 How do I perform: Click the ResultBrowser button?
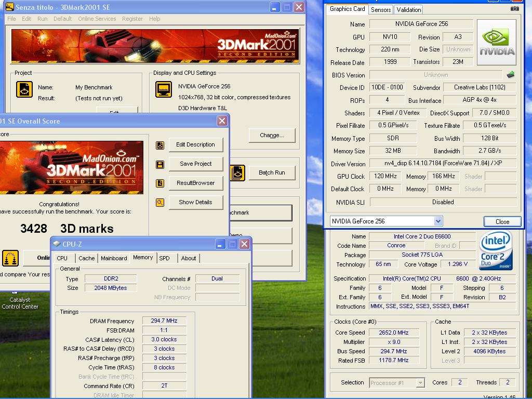pos(196,183)
